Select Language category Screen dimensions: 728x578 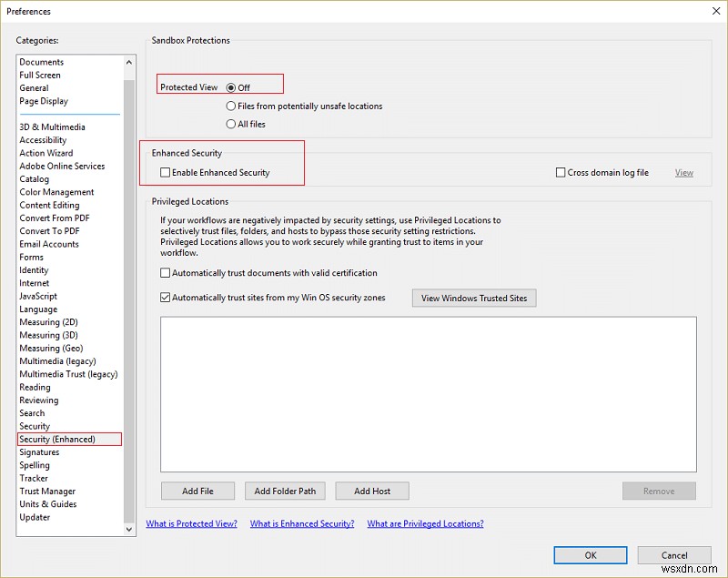point(38,309)
